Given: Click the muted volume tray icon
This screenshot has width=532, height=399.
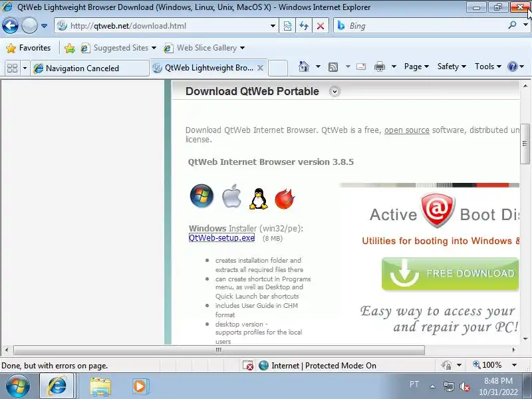Looking at the screenshot, I should coord(464,386).
